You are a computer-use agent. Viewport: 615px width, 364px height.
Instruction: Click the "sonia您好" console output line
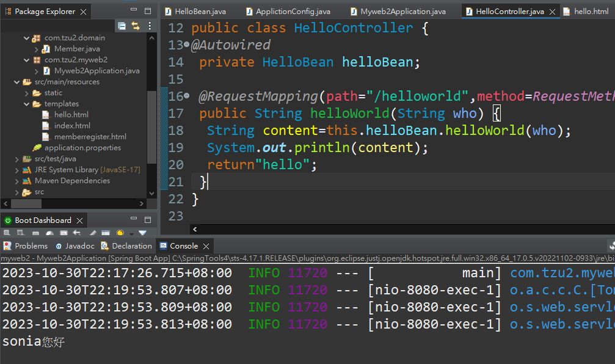point(34,341)
